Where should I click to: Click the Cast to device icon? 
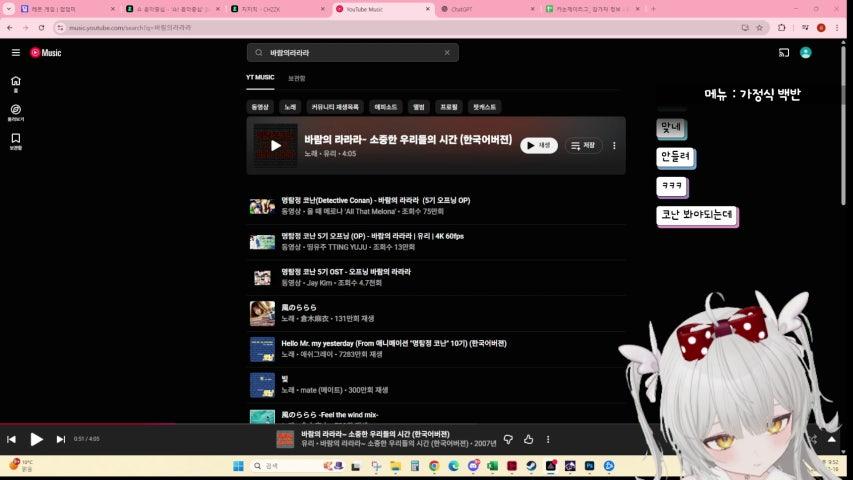(x=784, y=53)
